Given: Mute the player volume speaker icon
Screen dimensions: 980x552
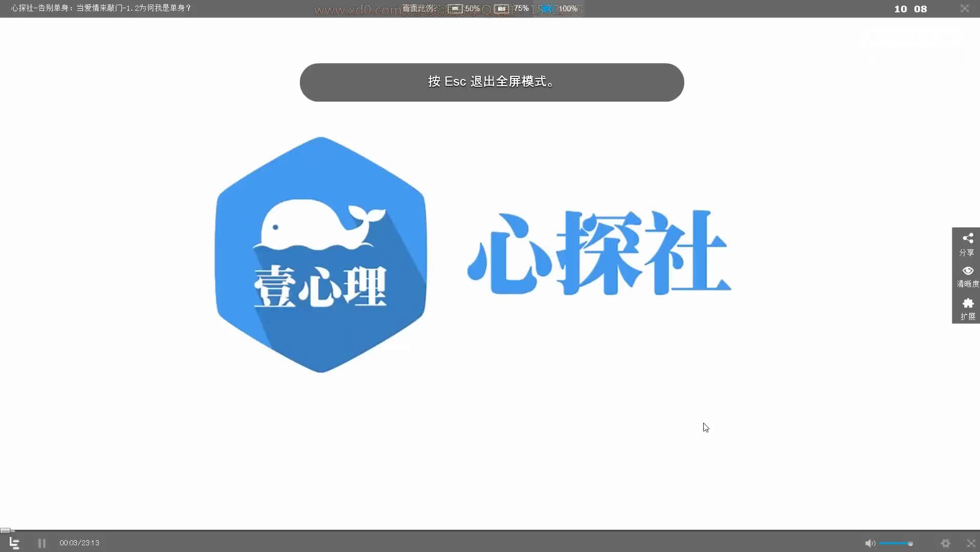Looking at the screenshot, I should (x=870, y=543).
